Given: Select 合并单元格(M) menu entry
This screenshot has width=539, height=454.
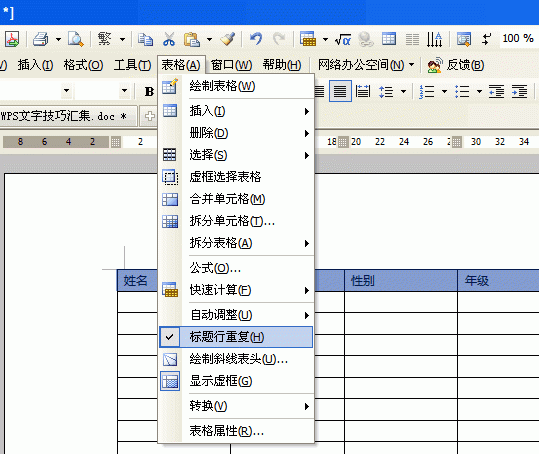Looking at the screenshot, I should coord(236,199).
